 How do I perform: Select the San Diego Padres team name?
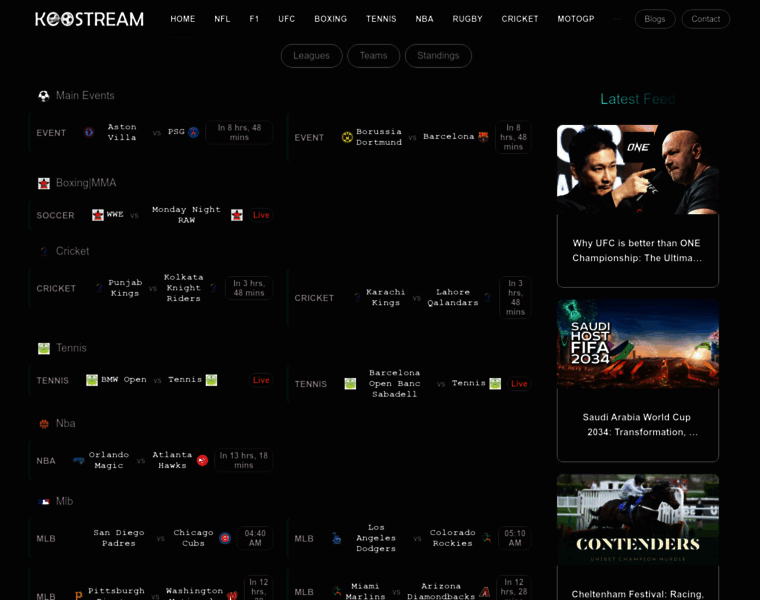coord(119,538)
